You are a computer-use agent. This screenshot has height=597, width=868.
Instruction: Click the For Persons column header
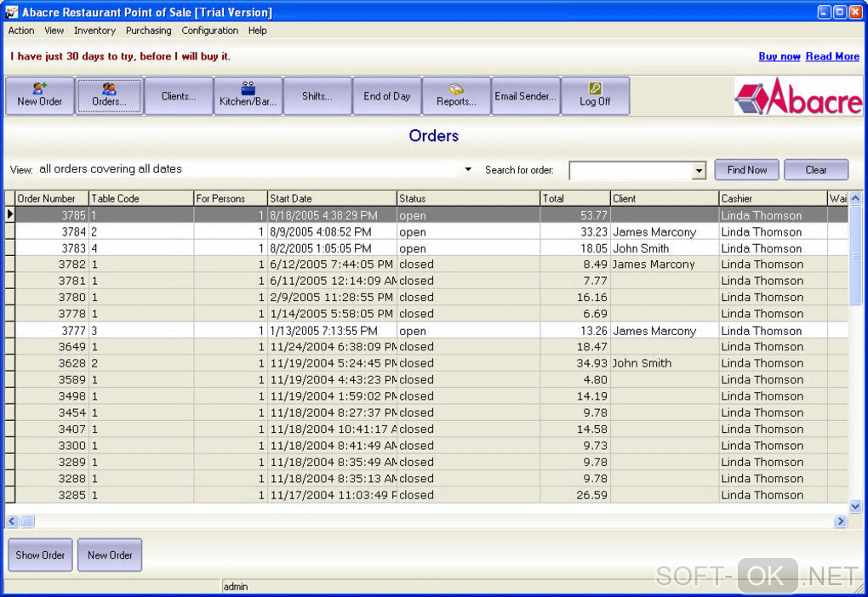tap(231, 198)
